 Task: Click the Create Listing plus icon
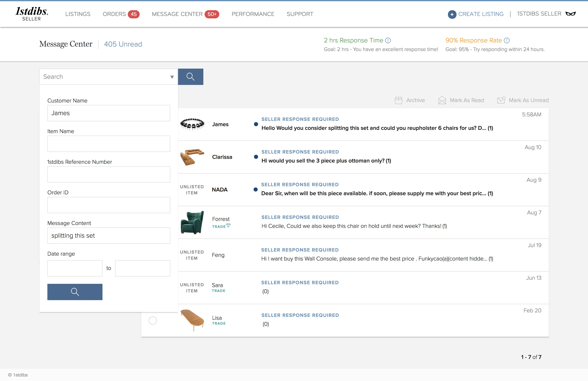(452, 14)
